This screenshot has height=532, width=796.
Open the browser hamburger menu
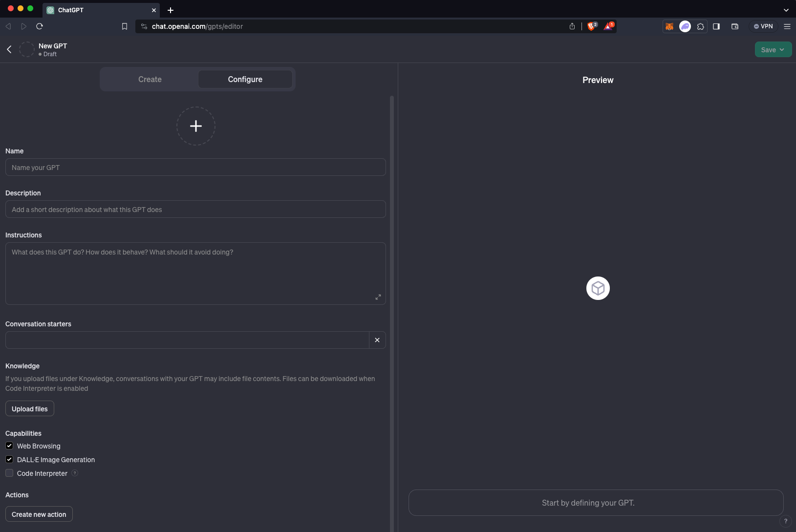tap(787, 26)
